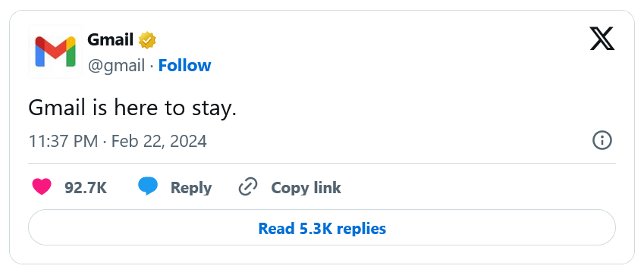Click the gold verified checkmark badge
The image size is (644, 275).
click(x=147, y=40)
